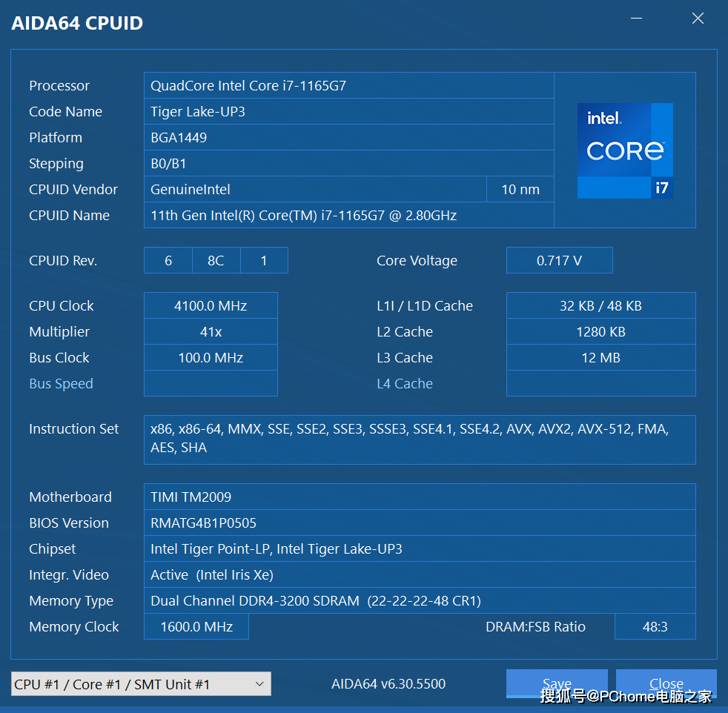Click the AIDA64 v6.30.5500 version label

pos(388,684)
